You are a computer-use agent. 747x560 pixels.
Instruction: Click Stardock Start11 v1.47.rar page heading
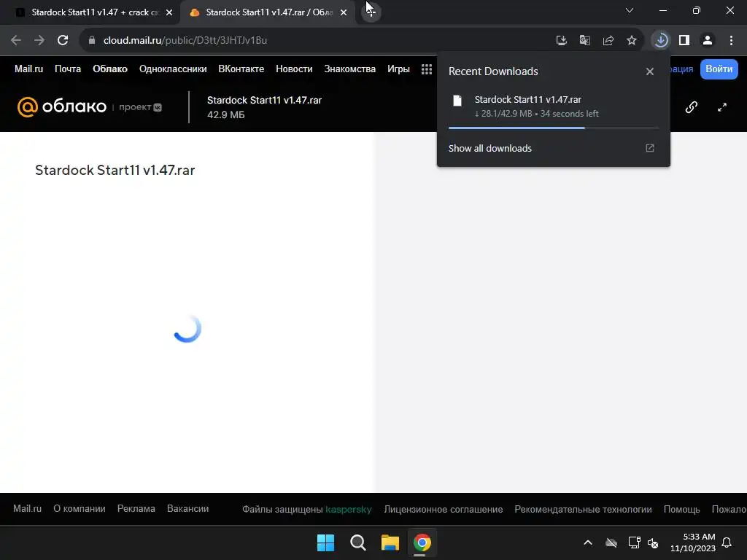point(115,170)
